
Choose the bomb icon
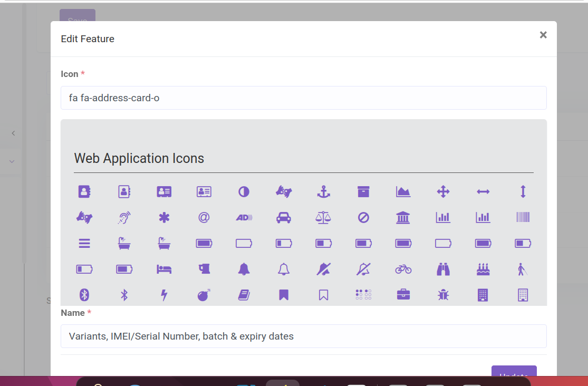(204, 295)
